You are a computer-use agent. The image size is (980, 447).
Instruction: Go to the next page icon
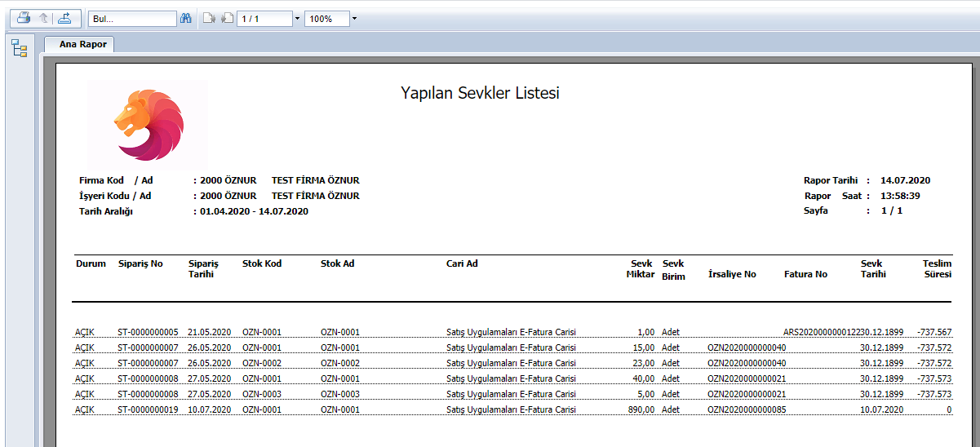point(227,18)
